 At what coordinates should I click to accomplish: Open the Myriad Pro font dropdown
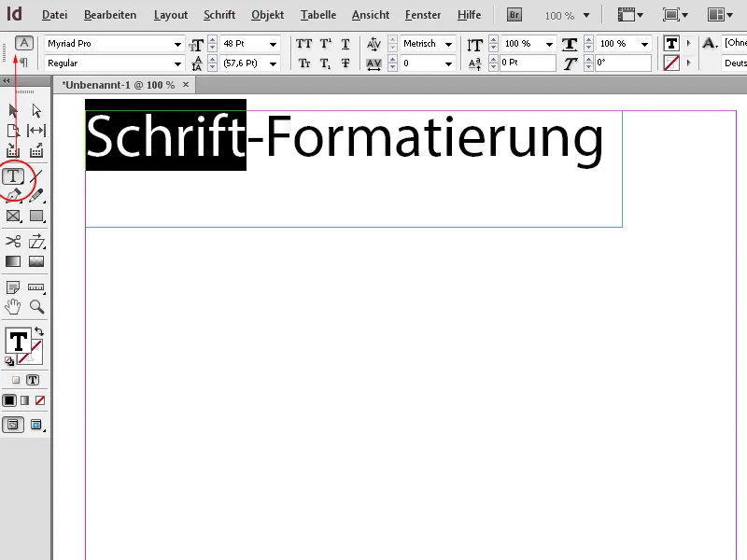point(177,44)
